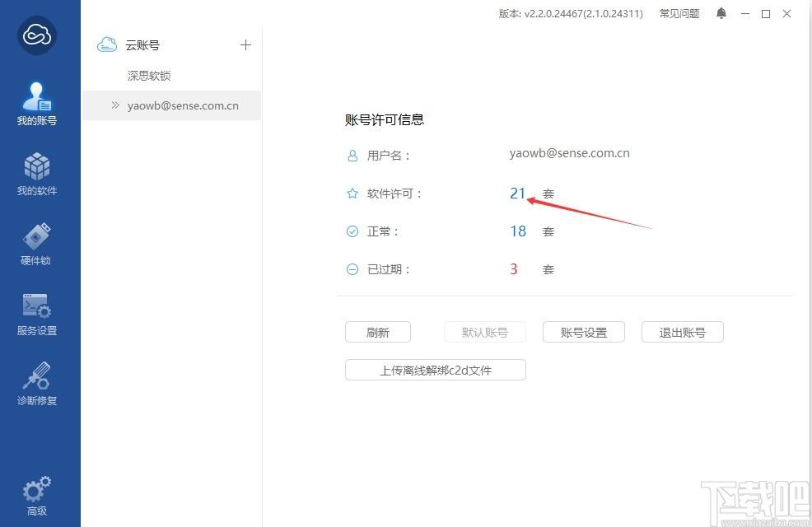
Task: Minimize the window
Action: [x=745, y=14]
